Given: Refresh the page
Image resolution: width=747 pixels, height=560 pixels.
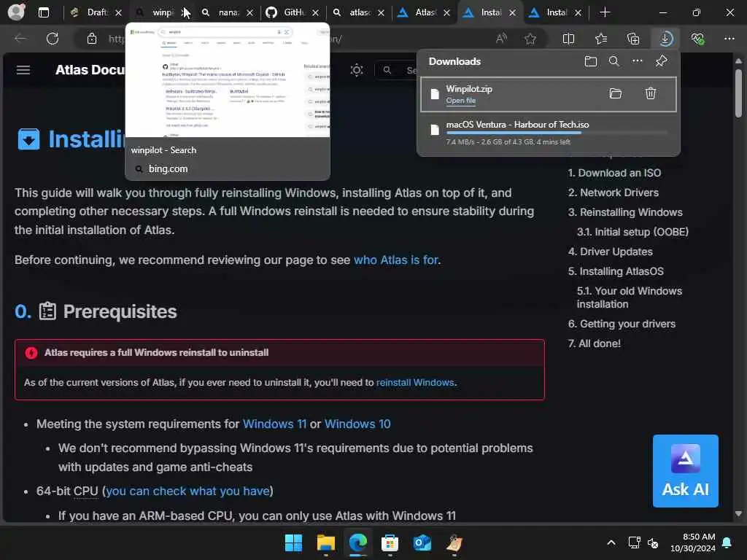Looking at the screenshot, I should (x=53, y=39).
